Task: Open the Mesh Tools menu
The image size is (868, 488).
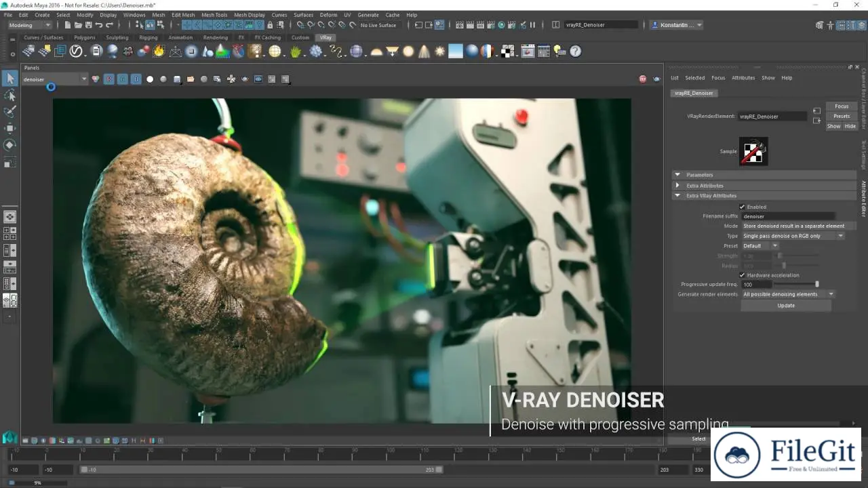Action: (214, 14)
